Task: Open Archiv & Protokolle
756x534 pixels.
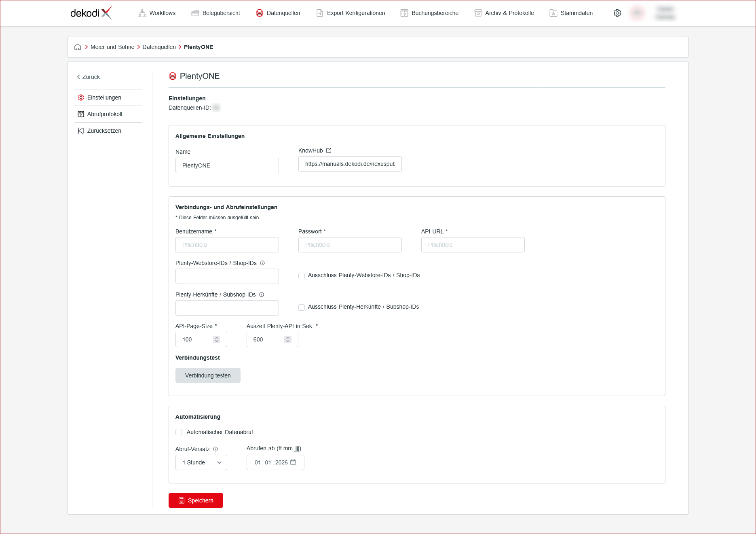Action: [x=509, y=13]
